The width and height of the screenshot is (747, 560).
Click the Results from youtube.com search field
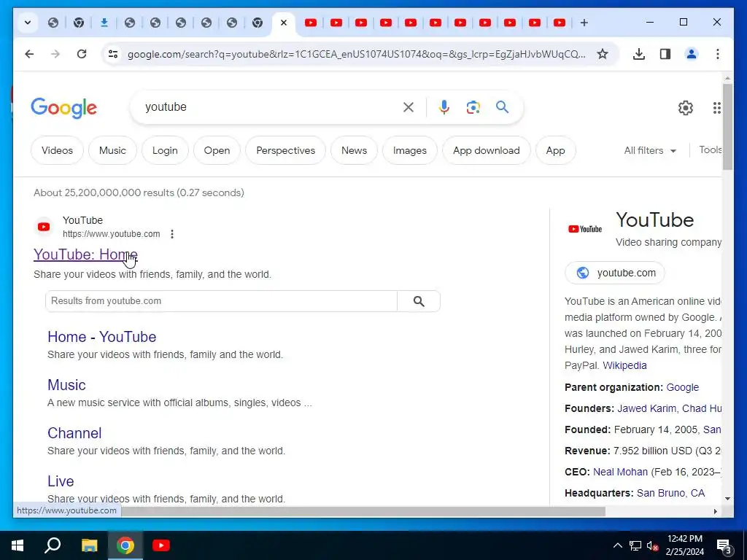pyautogui.click(x=221, y=301)
